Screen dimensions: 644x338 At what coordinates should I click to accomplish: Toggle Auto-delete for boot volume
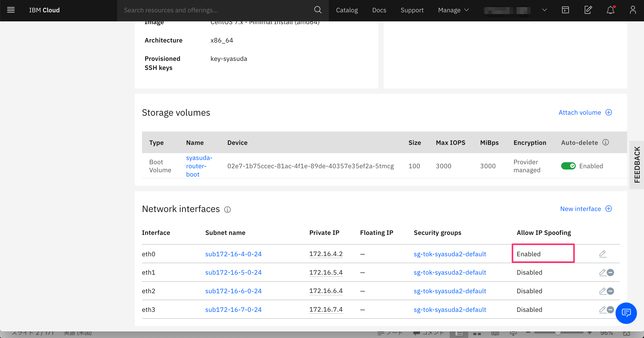click(568, 166)
